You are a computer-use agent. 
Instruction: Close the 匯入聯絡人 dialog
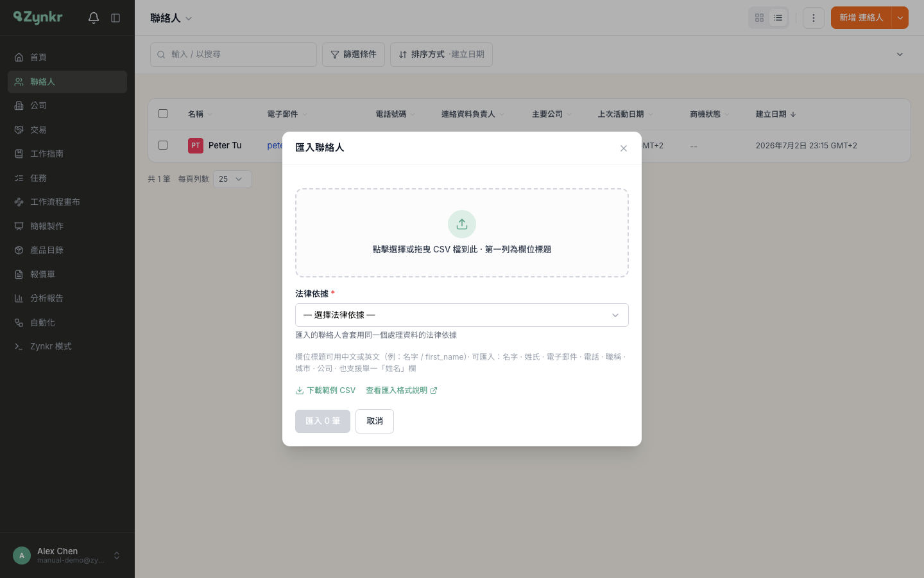click(x=624, y=148)
